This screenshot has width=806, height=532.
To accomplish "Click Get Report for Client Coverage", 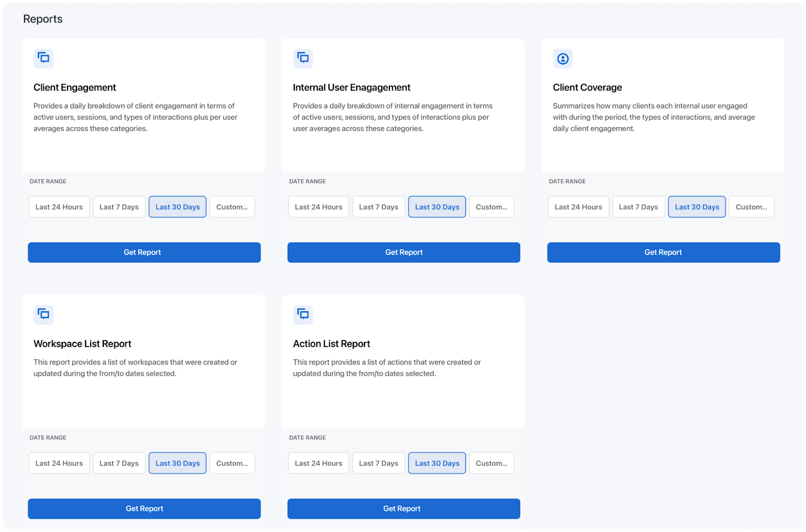I will 663,252.
